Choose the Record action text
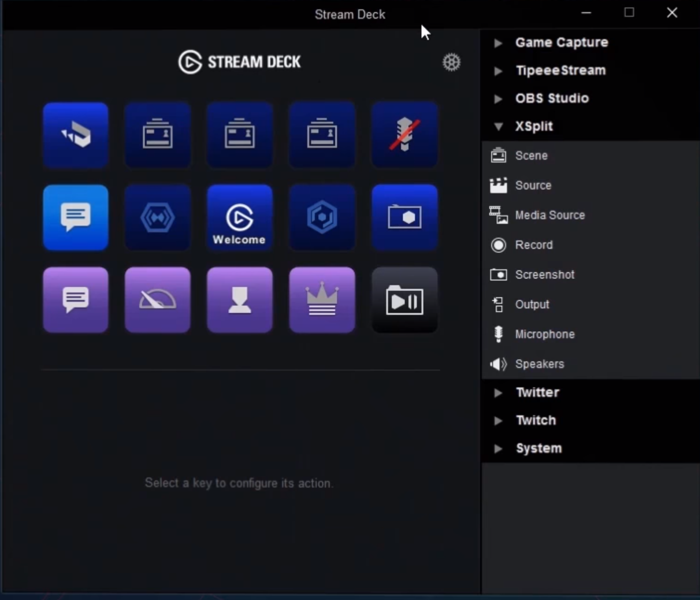The image size is (700, 600). [534, 245]
